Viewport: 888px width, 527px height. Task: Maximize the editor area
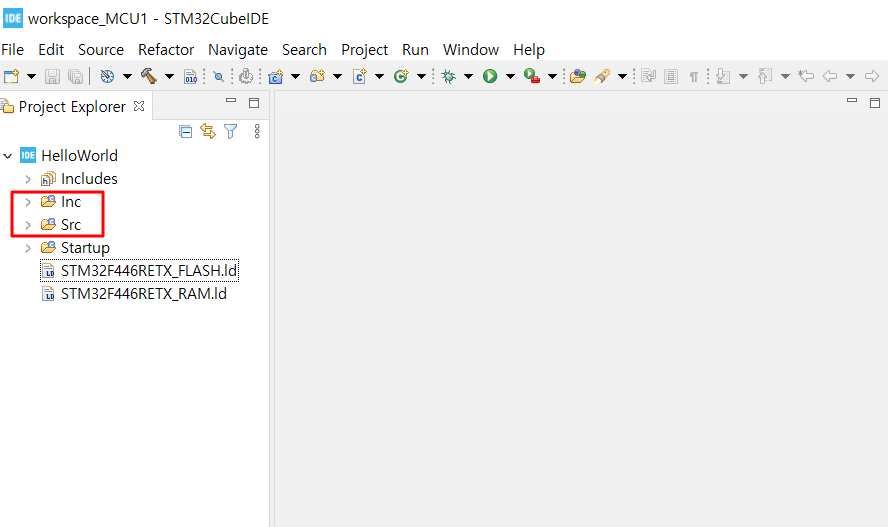pos(875,102)
